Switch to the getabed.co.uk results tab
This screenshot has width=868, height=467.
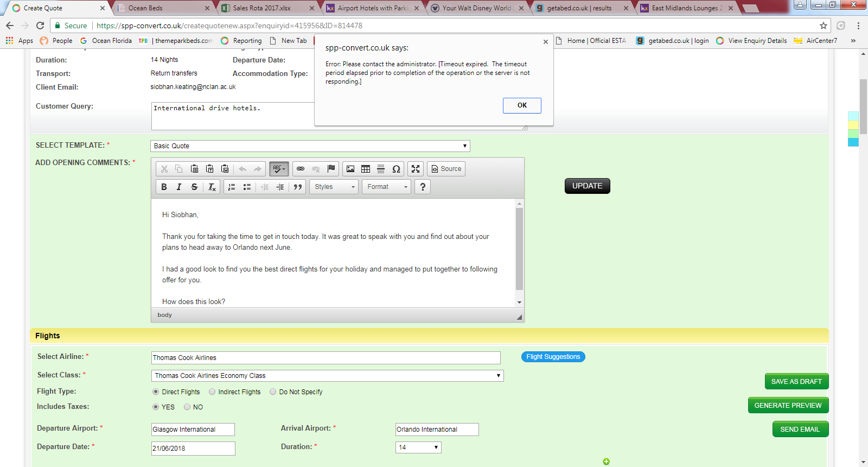click(x=582, y=8)
